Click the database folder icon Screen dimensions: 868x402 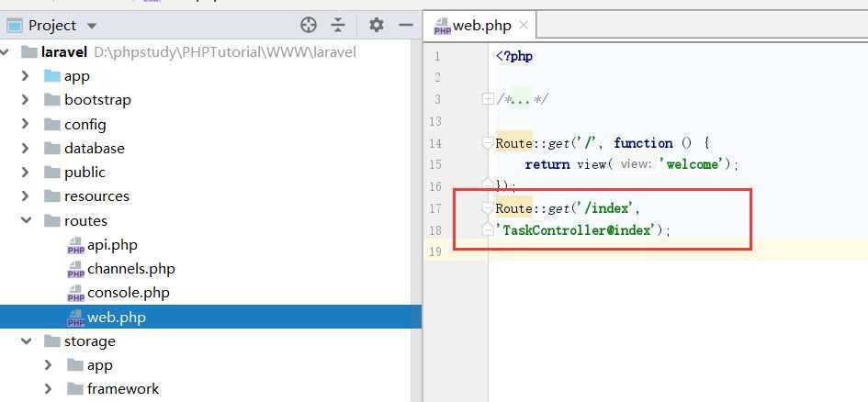pyautogui.click(x=52, y=148)
